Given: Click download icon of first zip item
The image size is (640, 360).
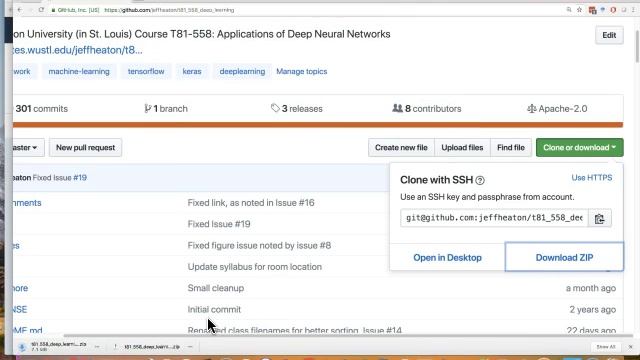Looking at the screenshot, I should 22,347.
